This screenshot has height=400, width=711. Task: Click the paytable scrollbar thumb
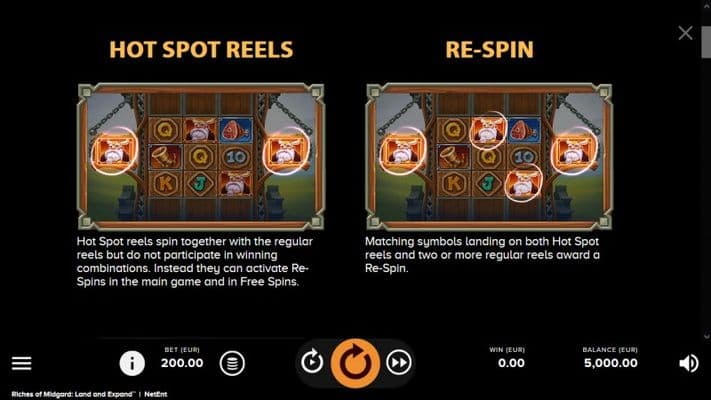(706, 42)
